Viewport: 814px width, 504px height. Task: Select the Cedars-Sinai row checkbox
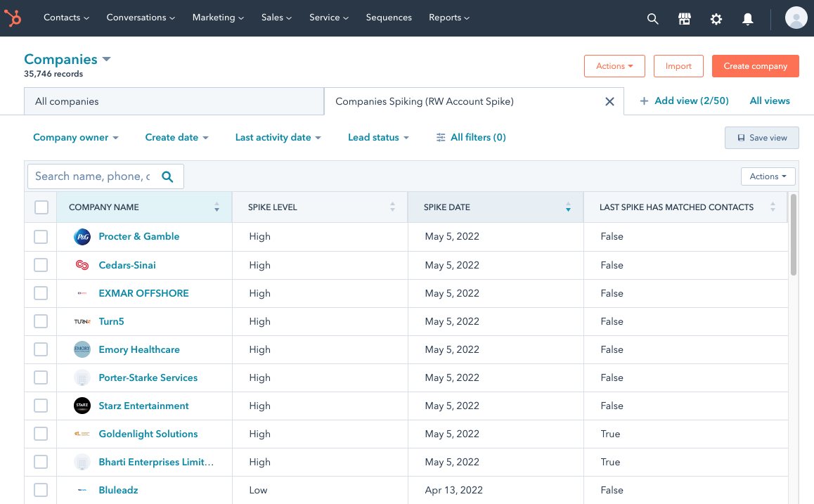41,265
